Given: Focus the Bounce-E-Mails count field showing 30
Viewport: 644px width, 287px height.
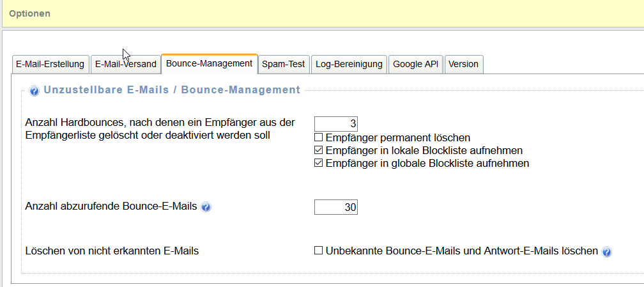Looking at the screenshot, I should [335, 207].
